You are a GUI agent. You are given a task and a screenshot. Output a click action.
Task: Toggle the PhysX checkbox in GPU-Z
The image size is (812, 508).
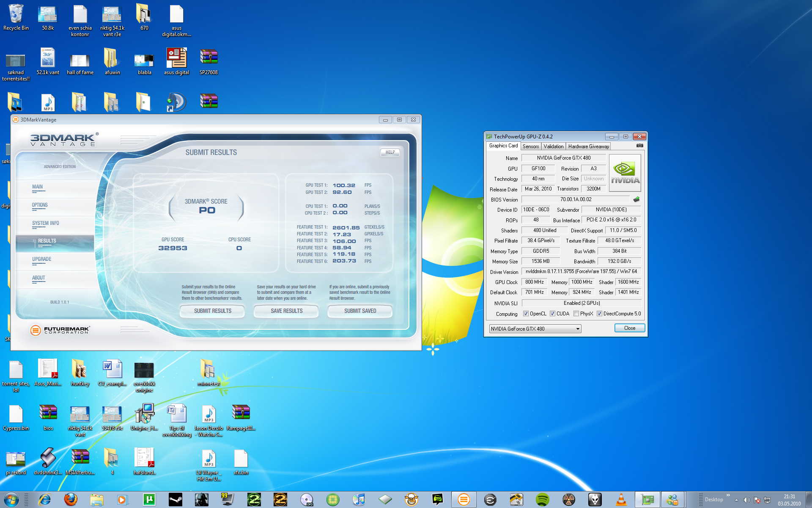point(576,314)
